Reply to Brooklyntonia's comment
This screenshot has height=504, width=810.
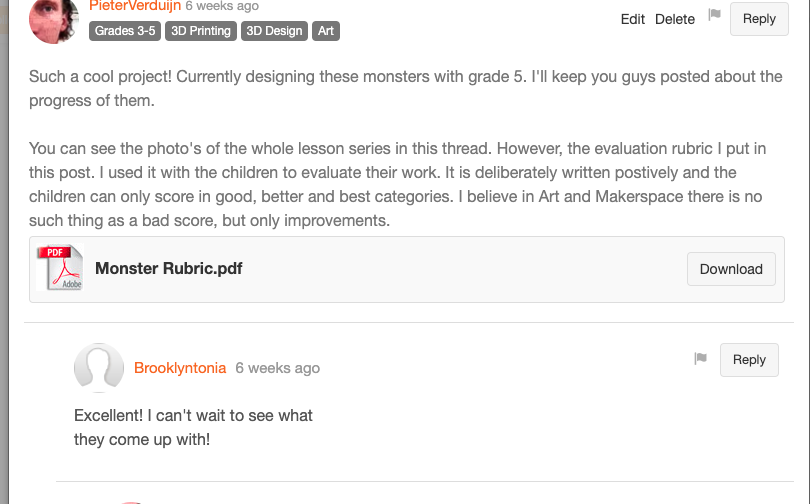point(749,360)
